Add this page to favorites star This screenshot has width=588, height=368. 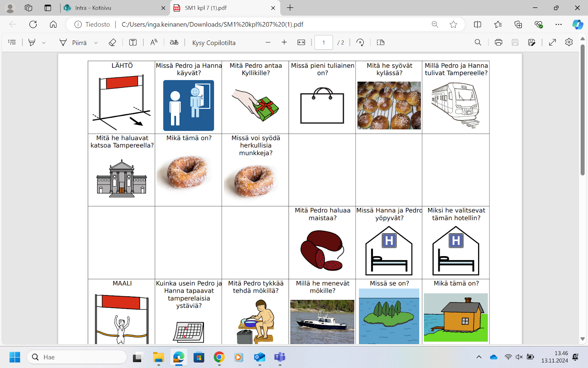pyautogui.click(x=453, y=24)
